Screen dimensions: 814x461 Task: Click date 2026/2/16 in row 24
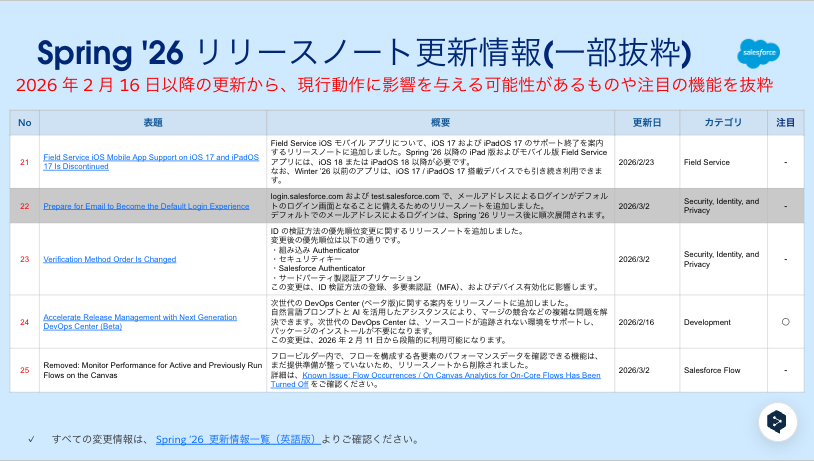636,322
